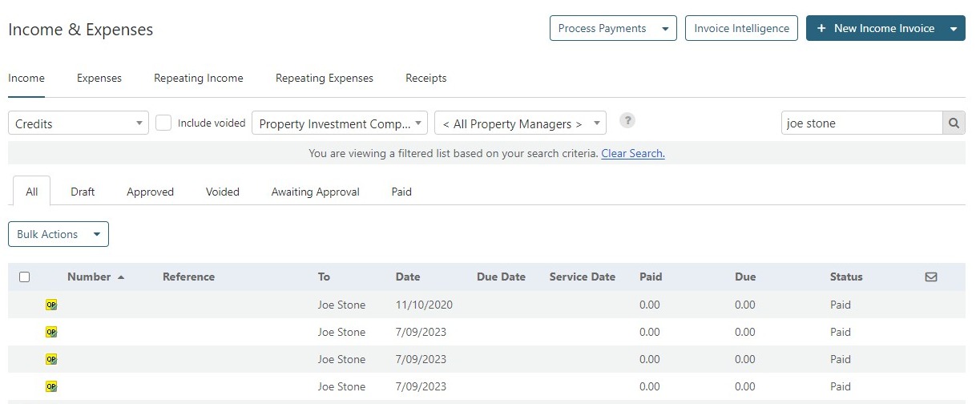Select the Awaiting Approval tab
Viewport: 980px width, 404px height.
click(x=316, y=192)
